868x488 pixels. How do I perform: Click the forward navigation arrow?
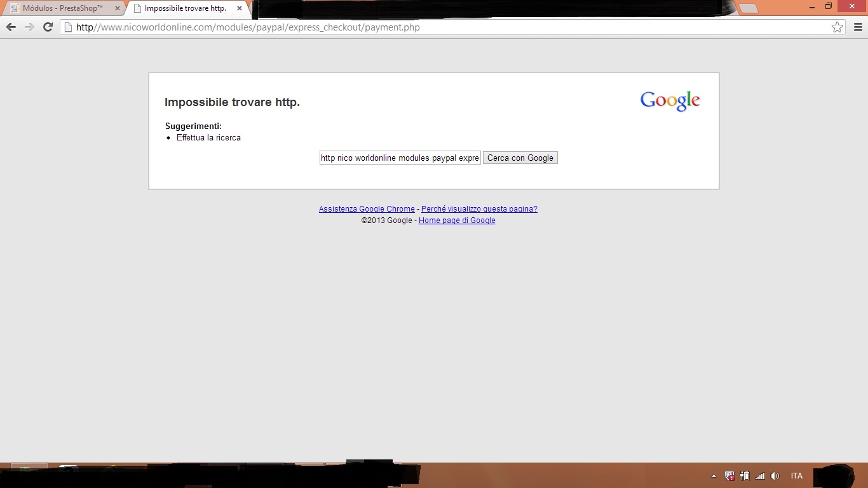[x=29, y=27]
